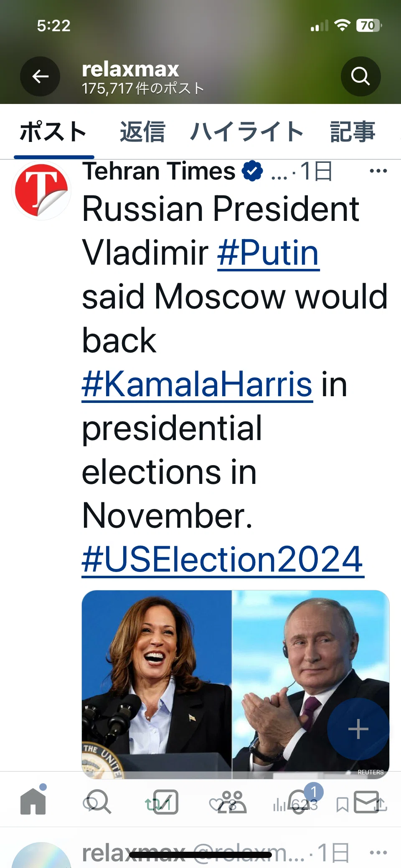Open the Messages envelope icon
Screen dimensions: 401x868
click(366, 802)
